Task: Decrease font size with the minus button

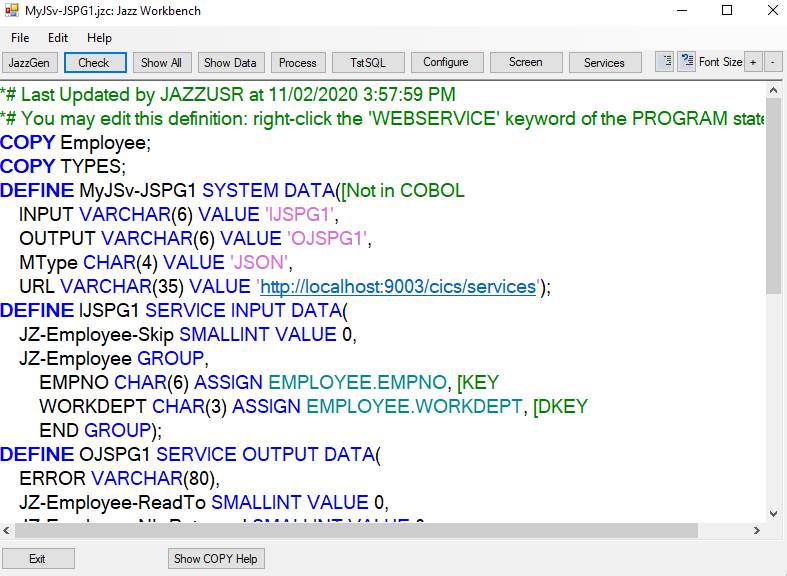Action: (x=773, y=62)
